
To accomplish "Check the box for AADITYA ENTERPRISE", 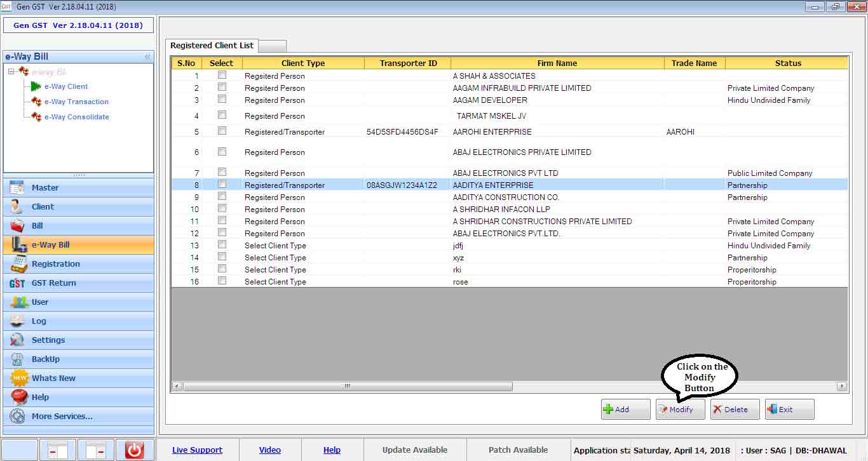I will click(222, 184).
